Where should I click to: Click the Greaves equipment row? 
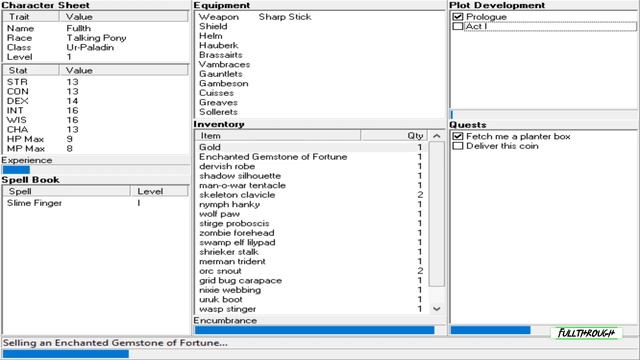point(320,102)
